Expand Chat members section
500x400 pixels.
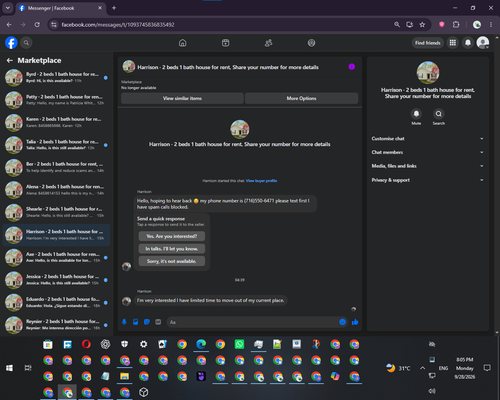(x=428, y=152)
